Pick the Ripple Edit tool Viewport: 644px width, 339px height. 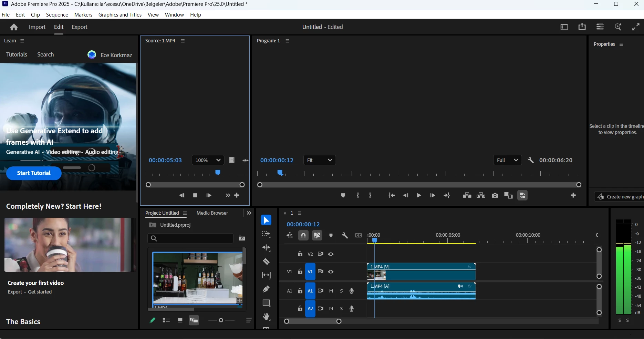pyautogui.click(x=266, y=248)
